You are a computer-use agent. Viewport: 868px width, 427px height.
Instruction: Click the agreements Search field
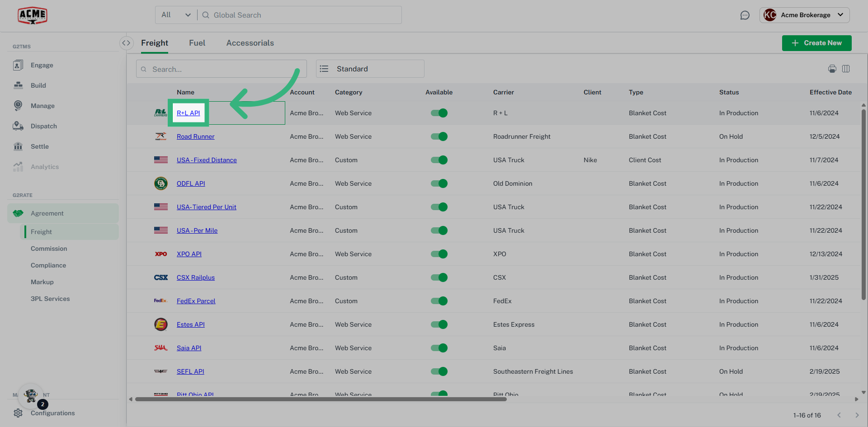click(x=222, y=69)
